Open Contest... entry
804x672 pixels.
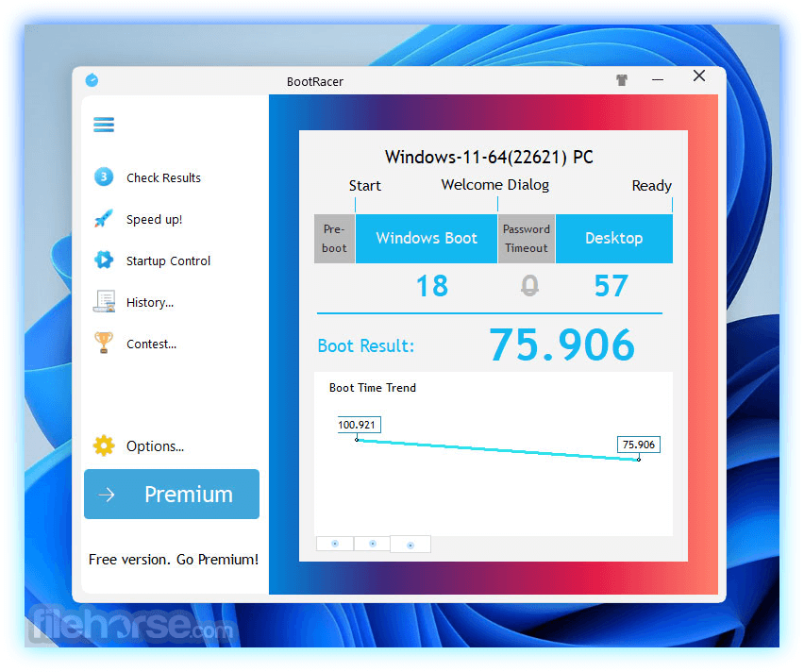(x=151, y=344)
